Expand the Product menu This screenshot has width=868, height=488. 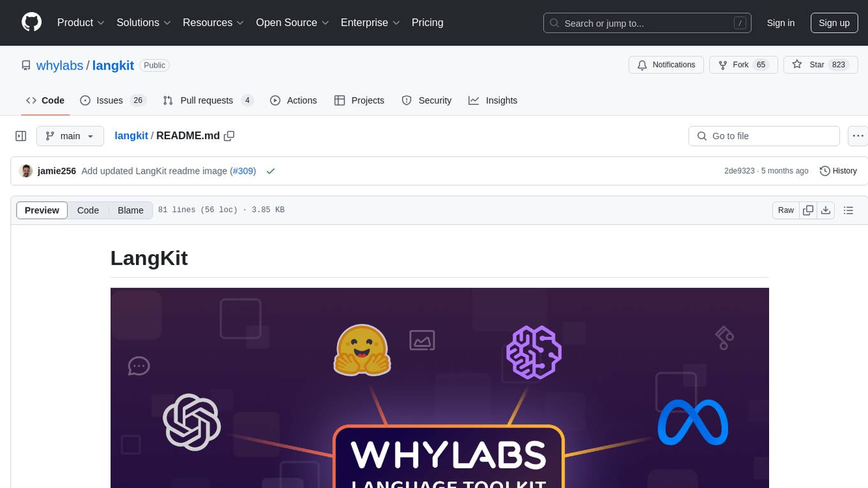point(81,22)
